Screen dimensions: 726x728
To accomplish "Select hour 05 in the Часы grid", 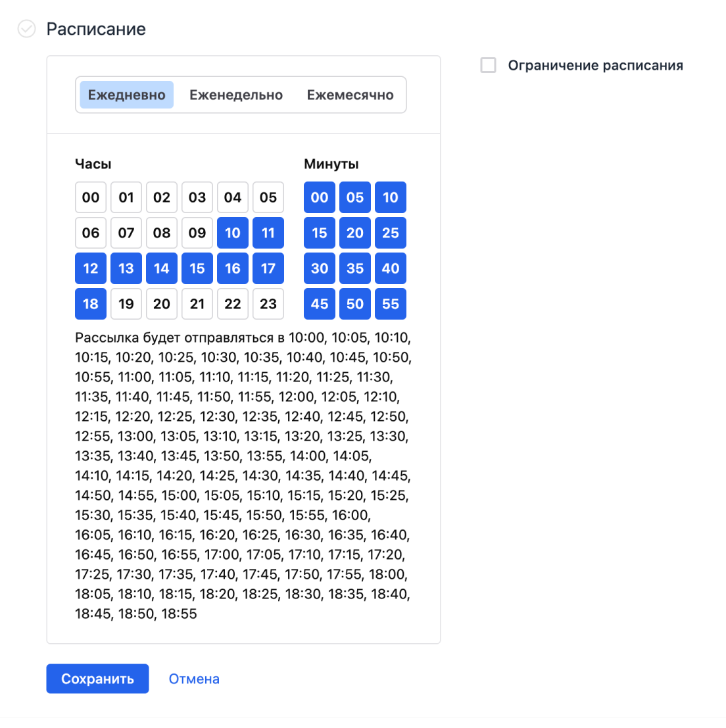I will click(x=268, y=197).
